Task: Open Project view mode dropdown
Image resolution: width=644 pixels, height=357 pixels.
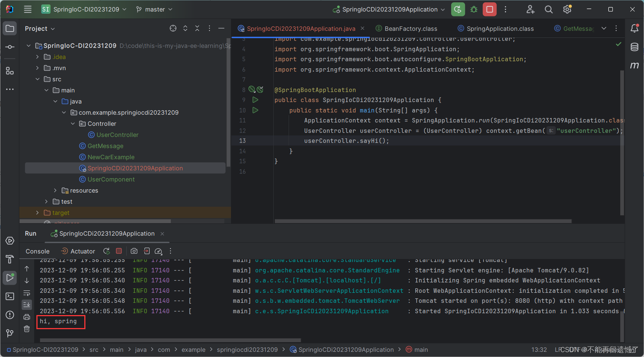Action: (x=40, y=29)
